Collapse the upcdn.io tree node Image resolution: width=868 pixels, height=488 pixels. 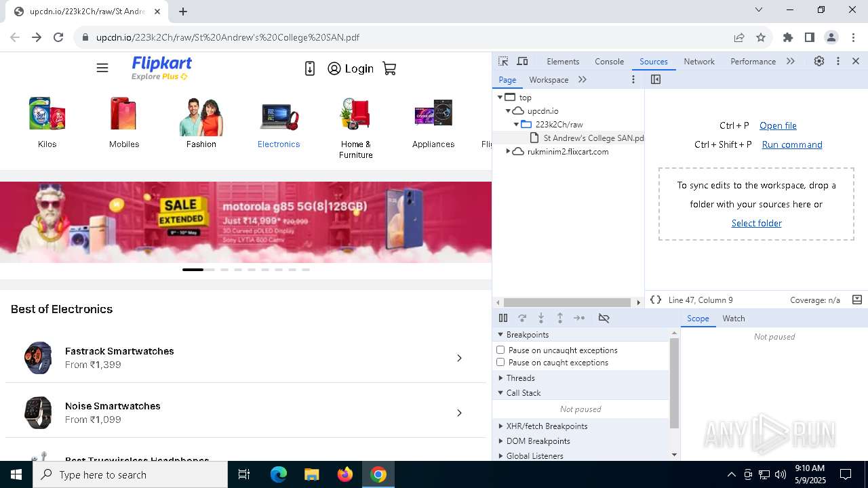click(x=508, y=110)
